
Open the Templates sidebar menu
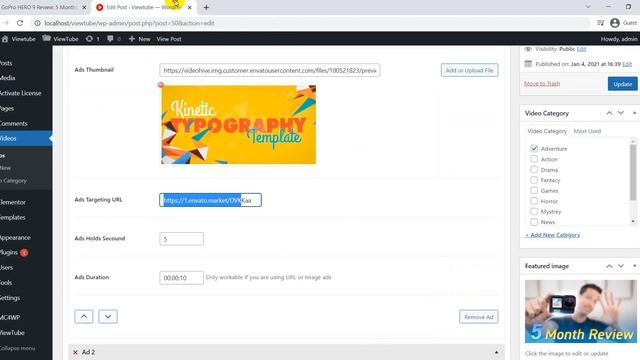[x=12, y=217]
